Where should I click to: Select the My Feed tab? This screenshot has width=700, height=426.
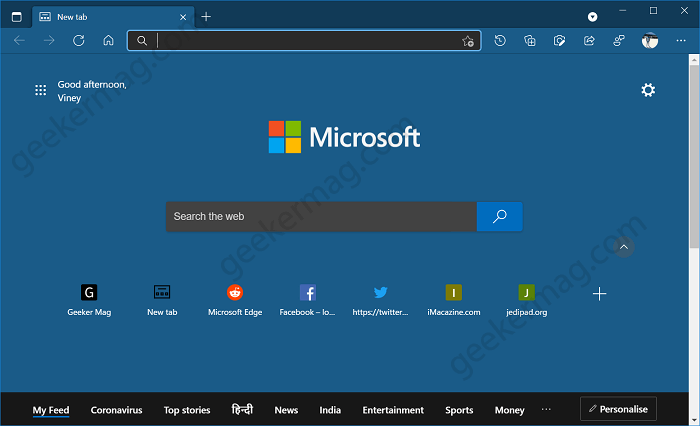pos(51,410)
